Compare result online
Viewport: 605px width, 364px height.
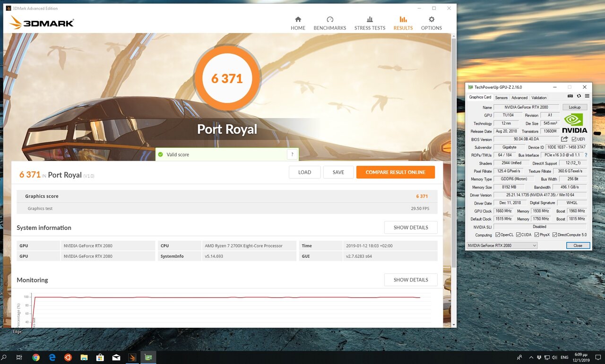[396, 172]
